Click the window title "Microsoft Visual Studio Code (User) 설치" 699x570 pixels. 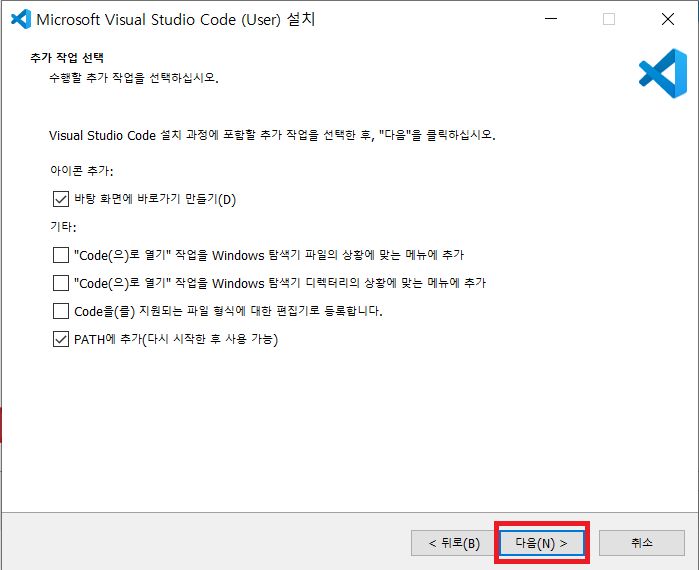click(176, 20)
